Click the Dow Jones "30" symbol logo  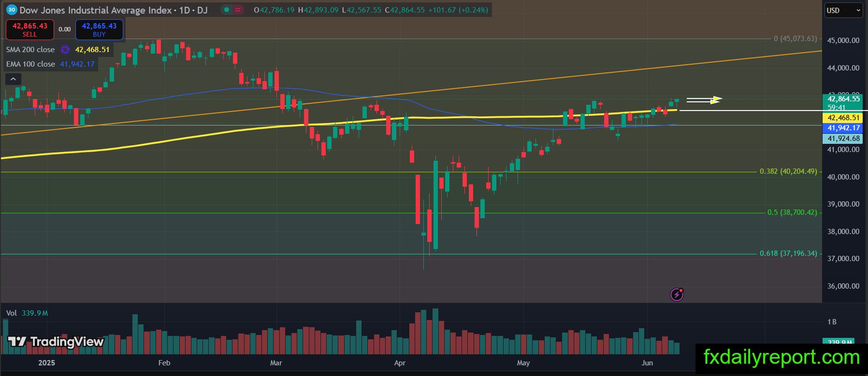pos(12,10)
